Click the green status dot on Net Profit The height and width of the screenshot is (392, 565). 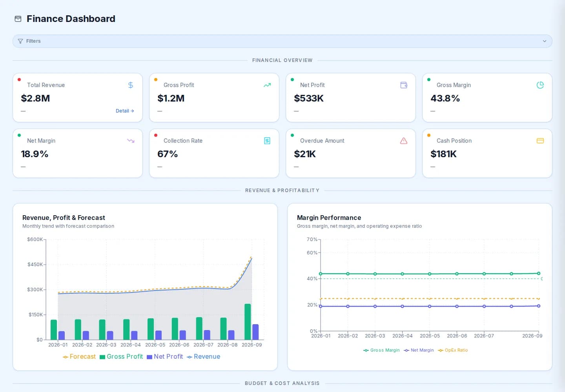tap(292, 80)
